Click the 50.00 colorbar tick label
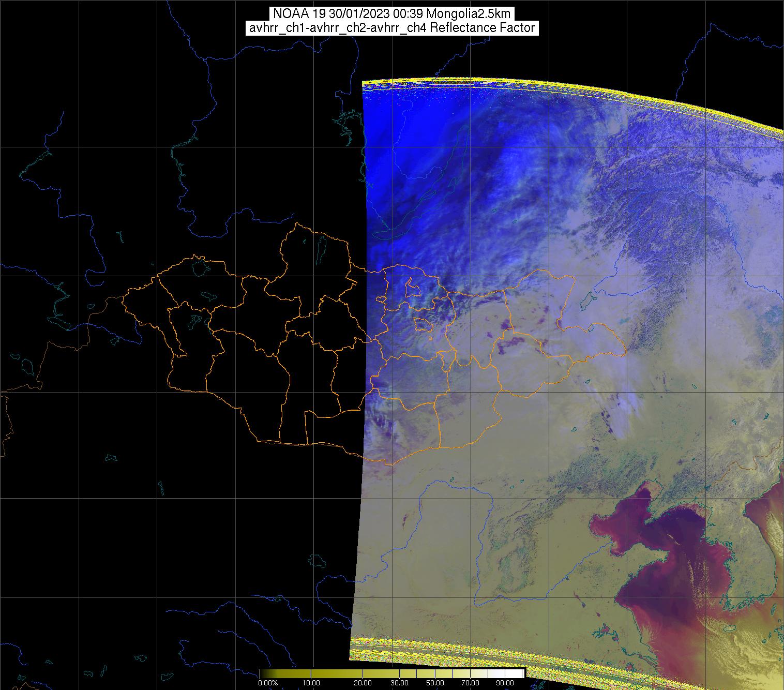Image resolution: width=784 pixels, height=690 pixels. coord(434,683)
